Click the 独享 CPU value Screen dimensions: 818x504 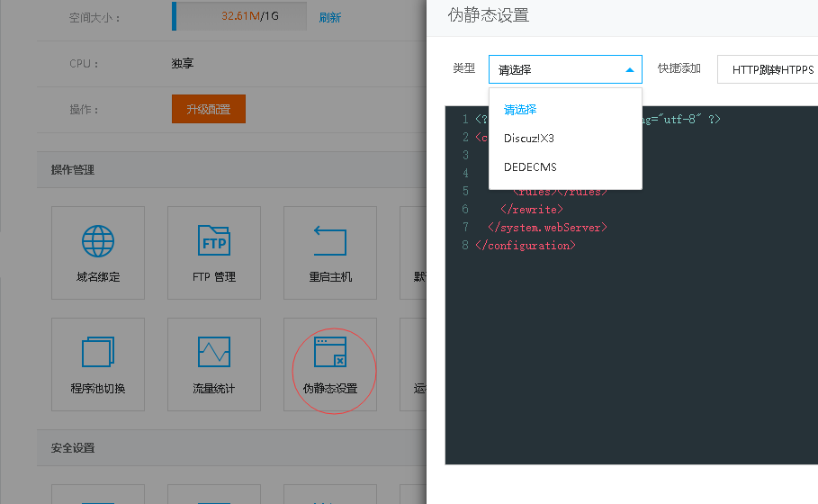click(183, 64)
